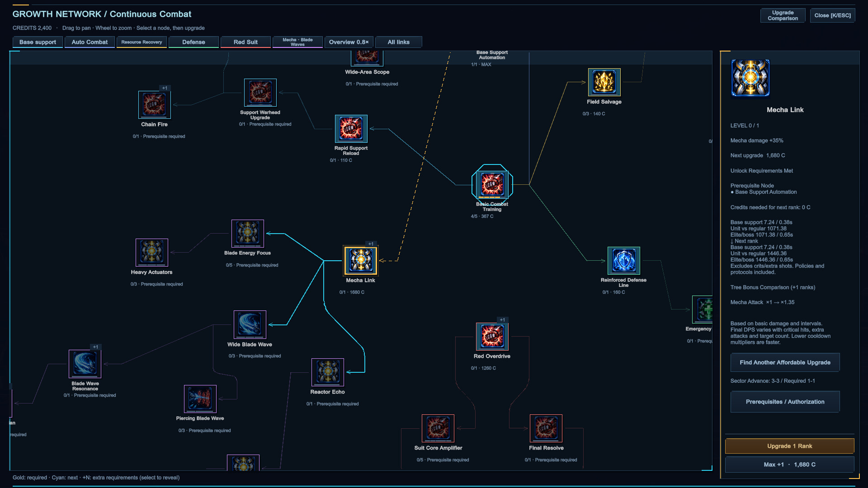
Task: Select the Suit Core Amplifier node icon
Action: [438, 428]
